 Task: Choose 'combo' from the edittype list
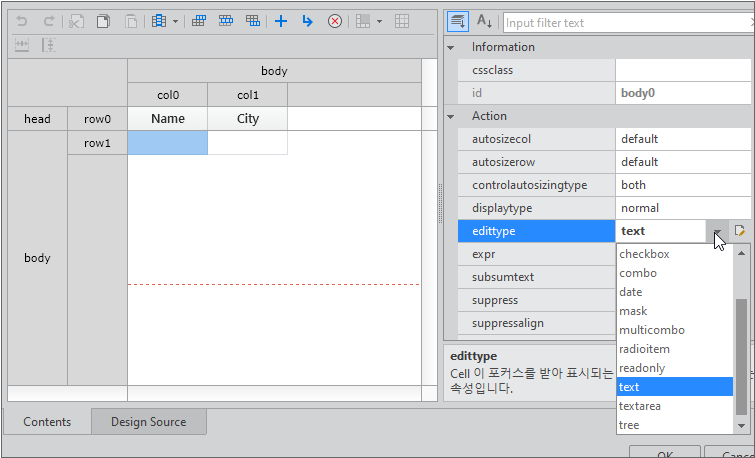click(x=638, y=273)
